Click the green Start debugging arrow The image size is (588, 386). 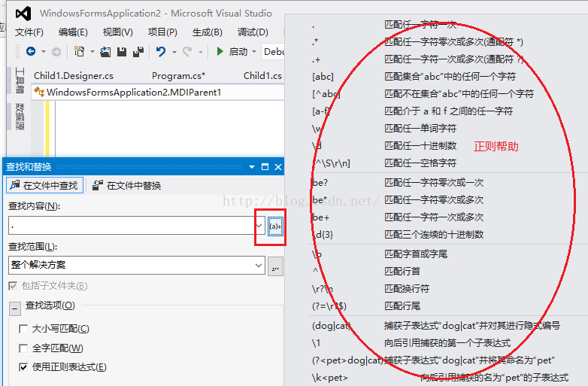[x=220, y=51]
